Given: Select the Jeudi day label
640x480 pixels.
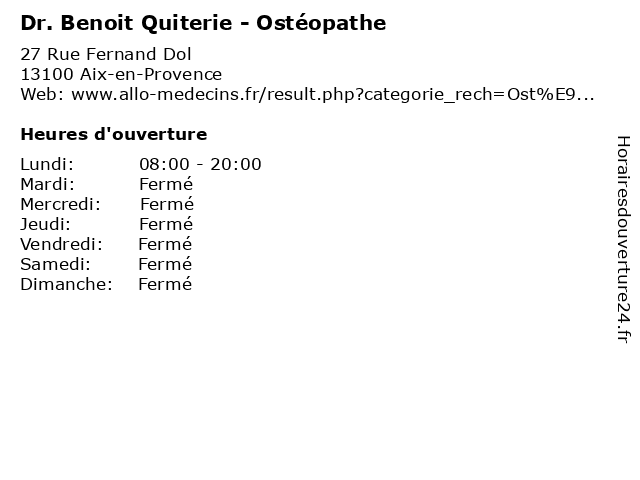Looking at the screenshot, I should [45, 224].
